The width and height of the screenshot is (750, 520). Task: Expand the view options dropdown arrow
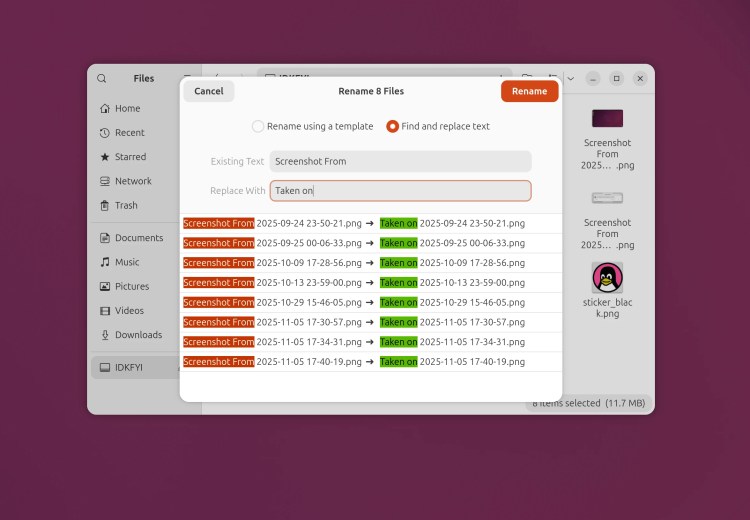point(571,79)
